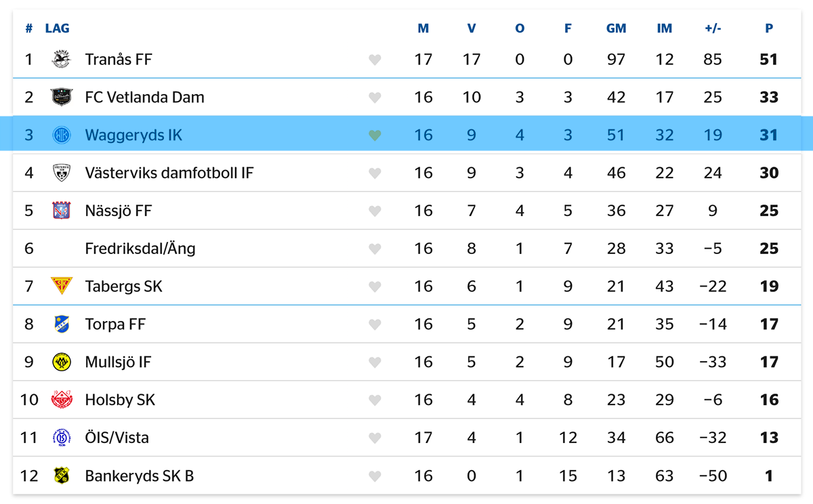This screenshot has height=504, width=813.
Task: Open Västerviks damfotboll IF team page
Action: tap(169, 173)
